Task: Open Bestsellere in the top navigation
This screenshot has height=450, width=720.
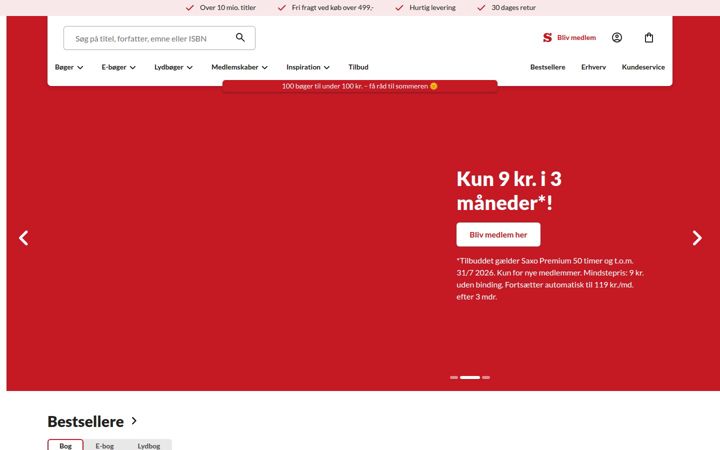Action: point(547,67)
